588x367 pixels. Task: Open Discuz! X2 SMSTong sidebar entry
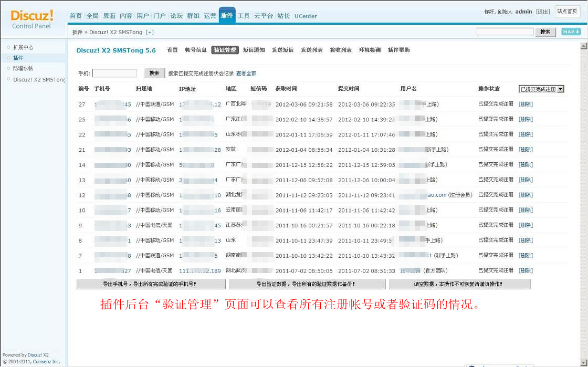coord(39,79)
